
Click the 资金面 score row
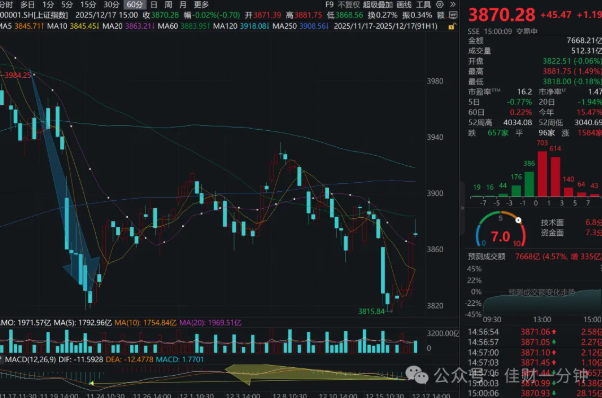tap(571, 233)
